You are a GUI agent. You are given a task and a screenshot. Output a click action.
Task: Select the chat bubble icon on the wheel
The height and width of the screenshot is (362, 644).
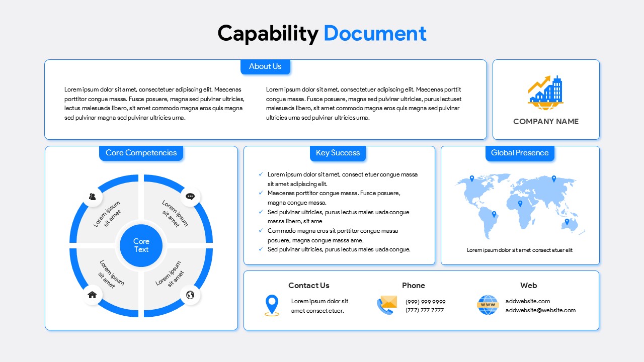[x=190, y=197]
